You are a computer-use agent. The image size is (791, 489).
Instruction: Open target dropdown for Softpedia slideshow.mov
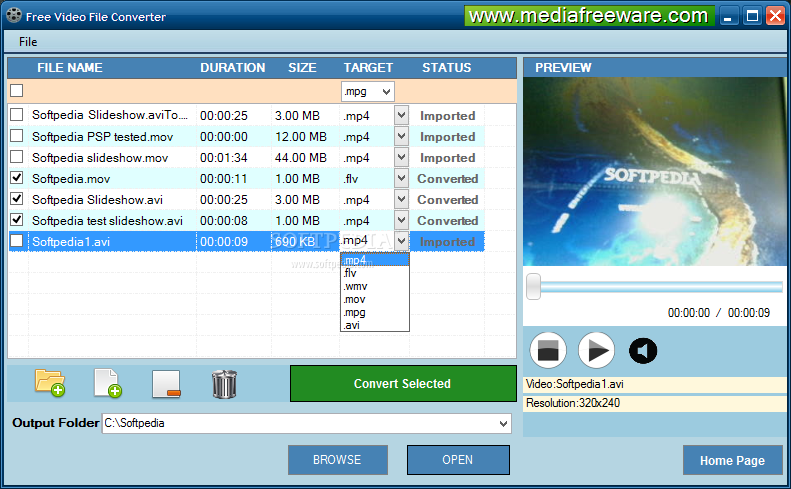point(401,157)
